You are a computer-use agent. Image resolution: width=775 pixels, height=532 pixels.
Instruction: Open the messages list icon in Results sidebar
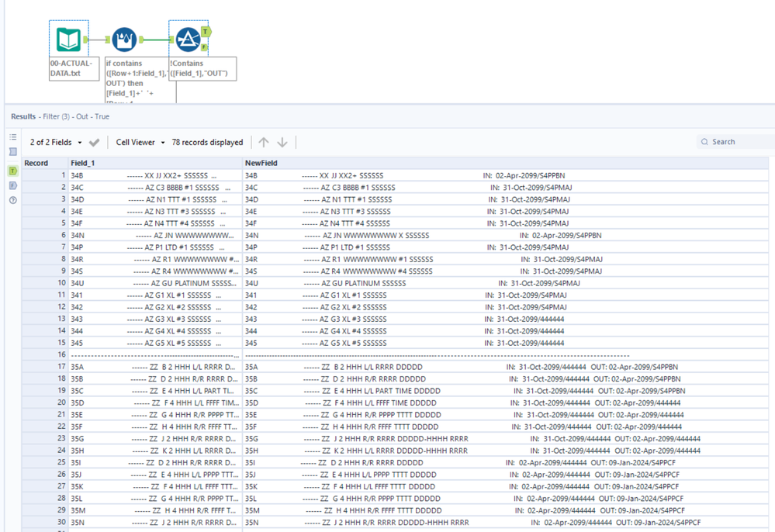click(13, 136)
